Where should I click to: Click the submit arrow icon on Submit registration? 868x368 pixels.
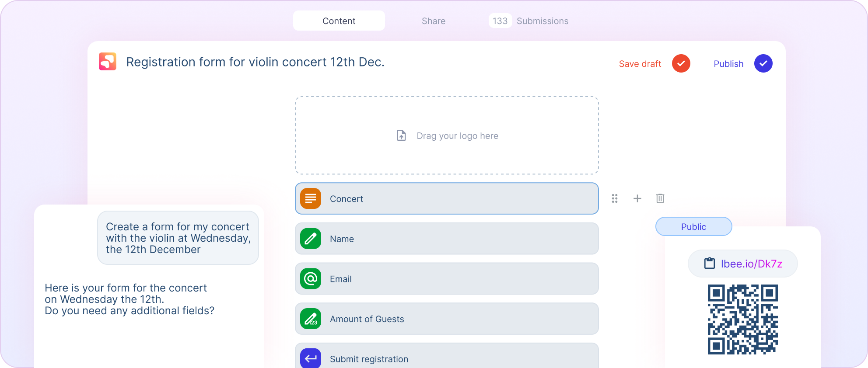(310, 358)
